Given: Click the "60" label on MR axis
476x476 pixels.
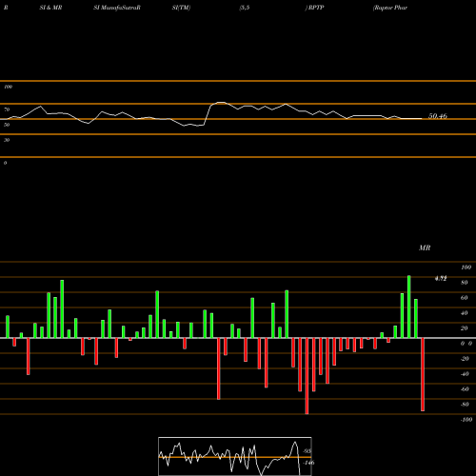Looking at the screenshot, I should coord(465,298).
